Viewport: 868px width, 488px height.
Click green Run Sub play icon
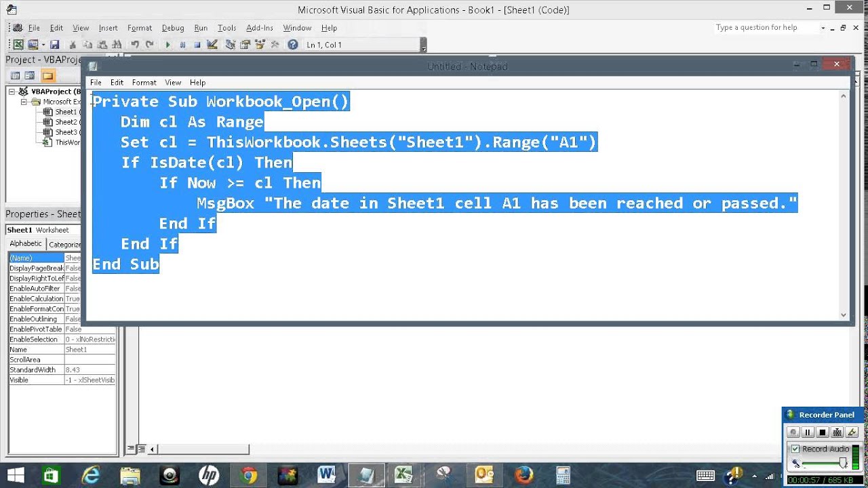(167, 45)
